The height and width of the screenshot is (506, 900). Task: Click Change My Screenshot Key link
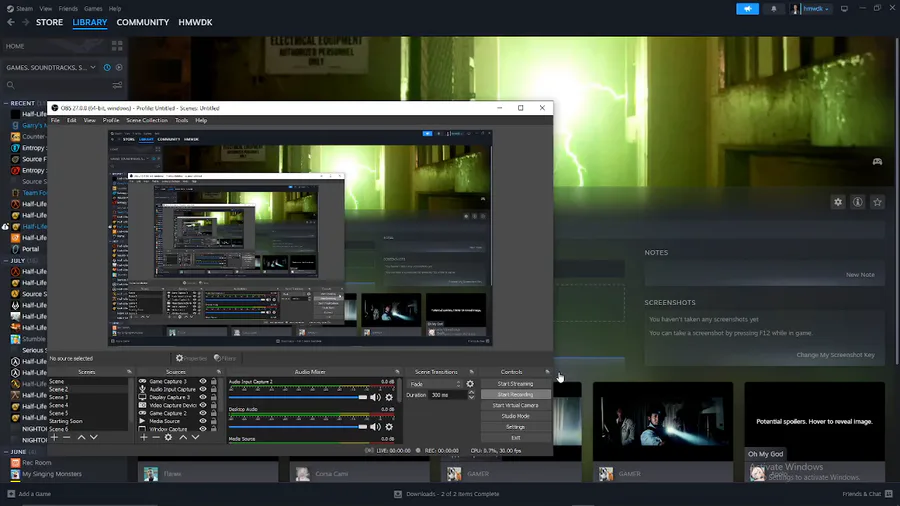tap(835, 355)
